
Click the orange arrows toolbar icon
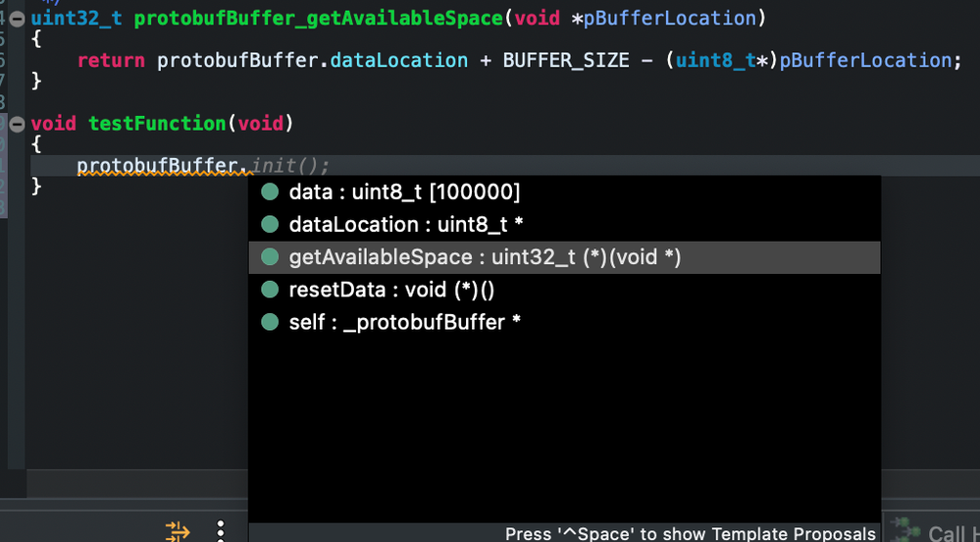click(178, 531)
